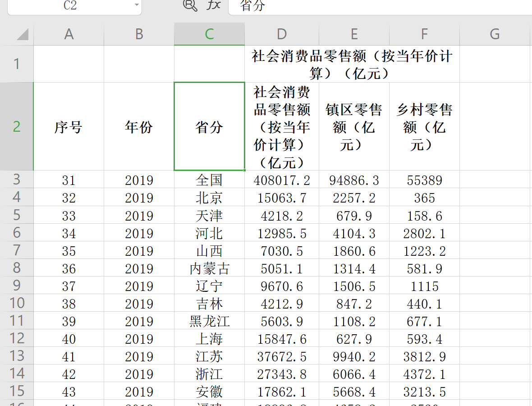Click the 年份 header cell
This screenshot has height=406, width=532.
coord(139,127)
